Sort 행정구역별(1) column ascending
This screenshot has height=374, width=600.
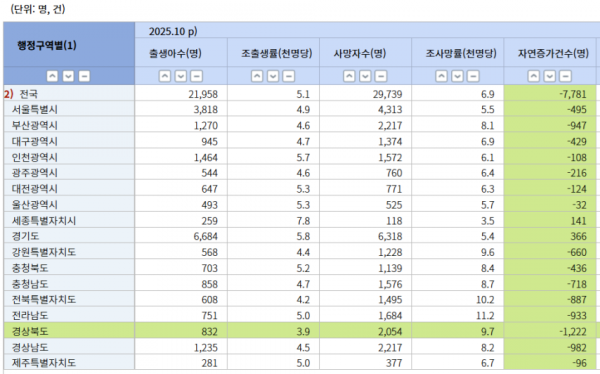(x=52, y=76)
